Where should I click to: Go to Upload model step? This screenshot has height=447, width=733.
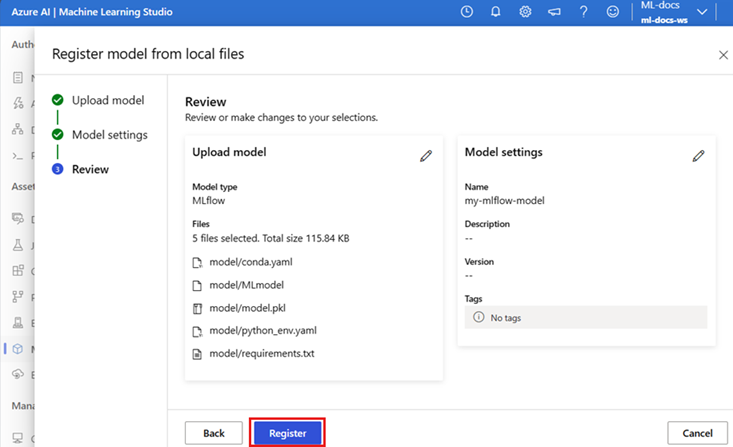(x=107, y=100)
